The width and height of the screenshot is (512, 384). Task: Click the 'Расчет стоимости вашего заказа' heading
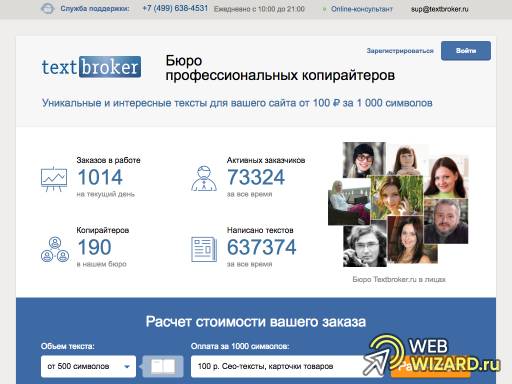pyautogui.click(x=256, y=322)
